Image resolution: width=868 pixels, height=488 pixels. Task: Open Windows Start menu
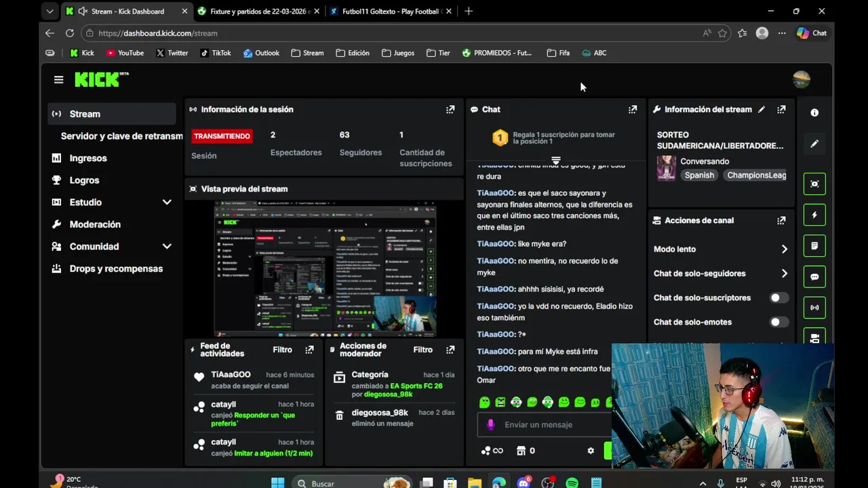(278, 483)
